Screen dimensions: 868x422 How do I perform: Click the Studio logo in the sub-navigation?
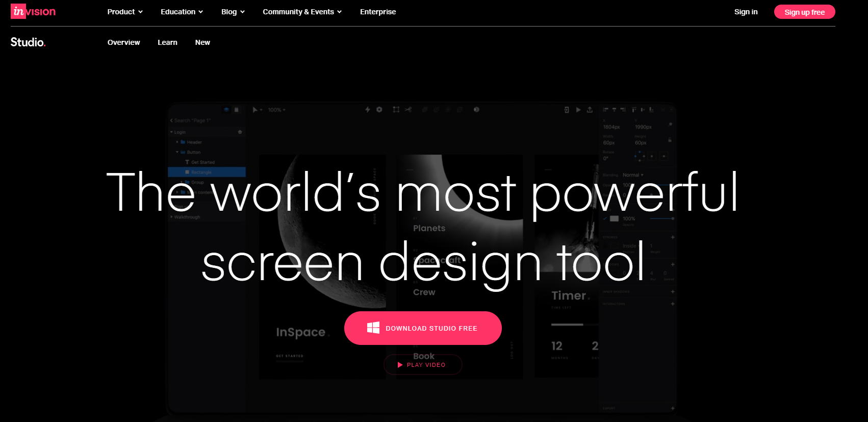[28, 42]
